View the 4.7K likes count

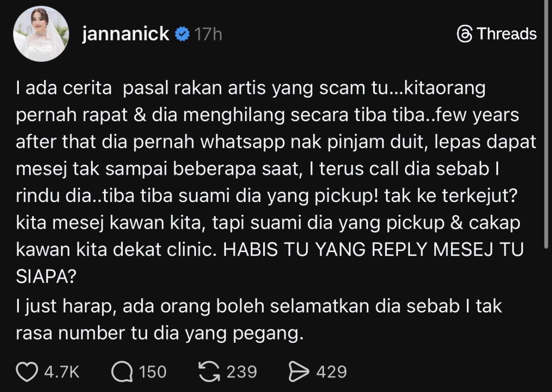coord(62,372)
